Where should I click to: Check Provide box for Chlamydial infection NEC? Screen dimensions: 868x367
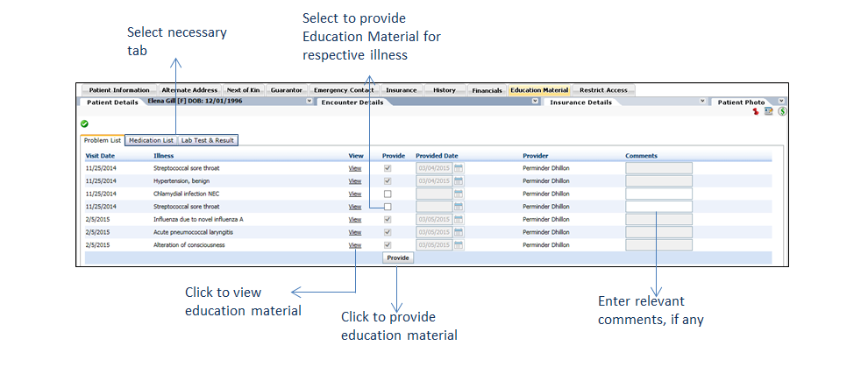(x=388, y=194)
